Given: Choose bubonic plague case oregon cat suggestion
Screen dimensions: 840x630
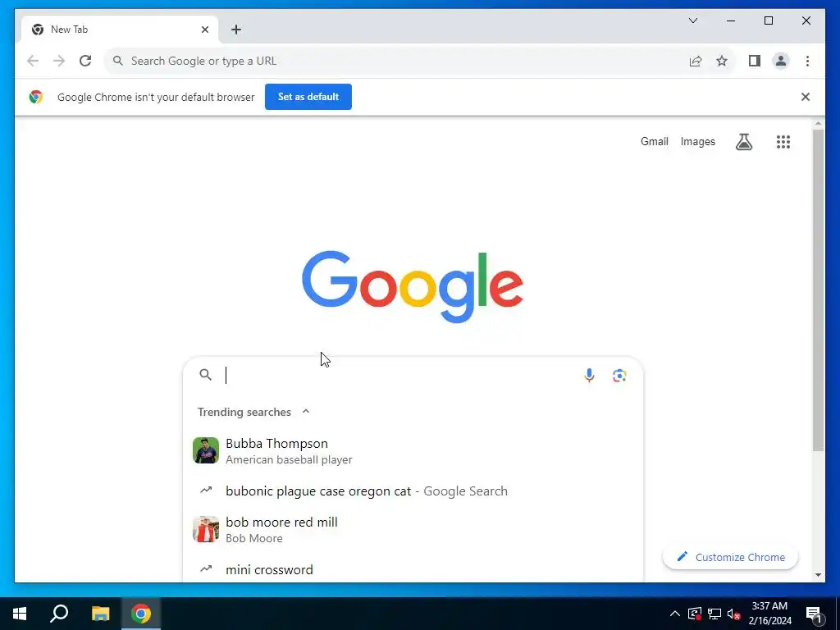Looking at the screenshot, I should (x=413, y=491).
